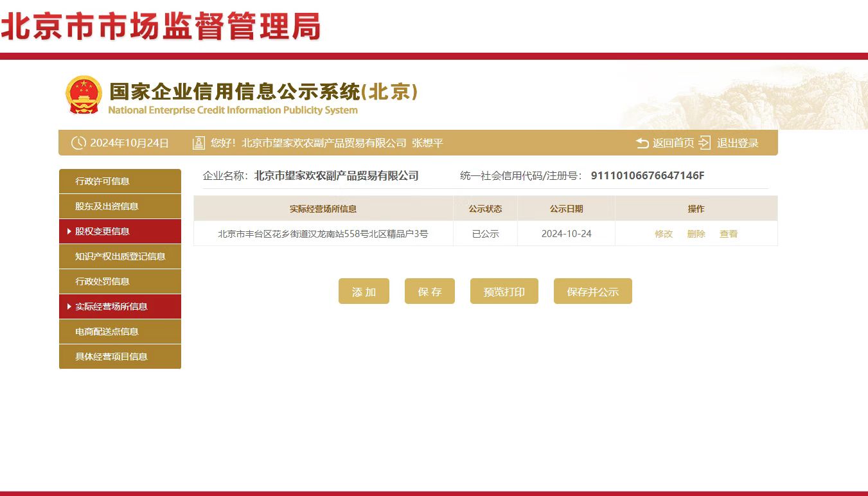Viewport: 868px width, 496px height.
Task: Click the 实际经营场所信息 column header
Action: coord(323,209)
